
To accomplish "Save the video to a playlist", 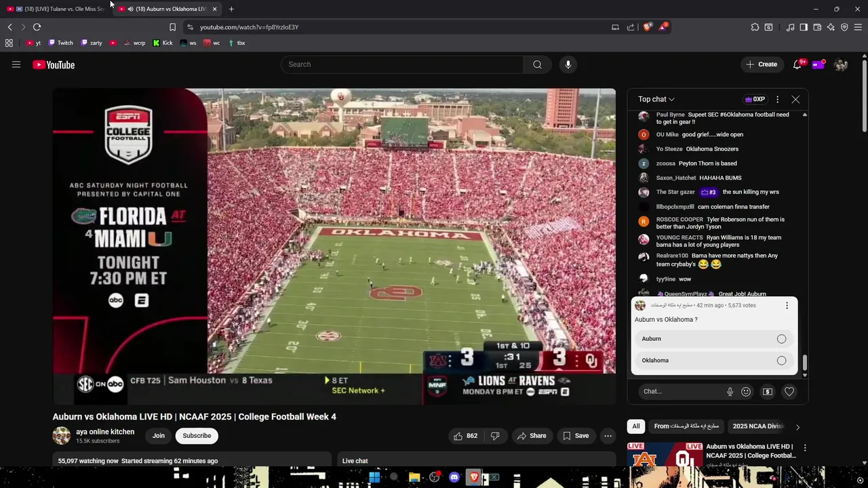I will [576, 436].
